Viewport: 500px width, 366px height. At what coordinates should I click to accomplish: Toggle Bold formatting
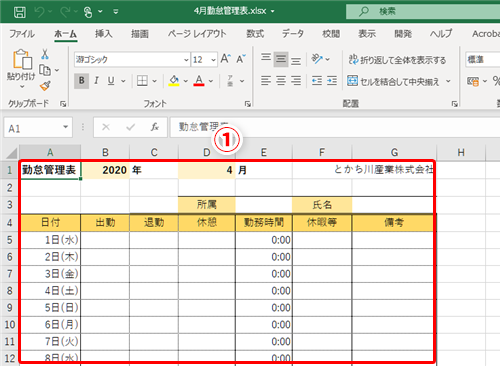point(82,81)
